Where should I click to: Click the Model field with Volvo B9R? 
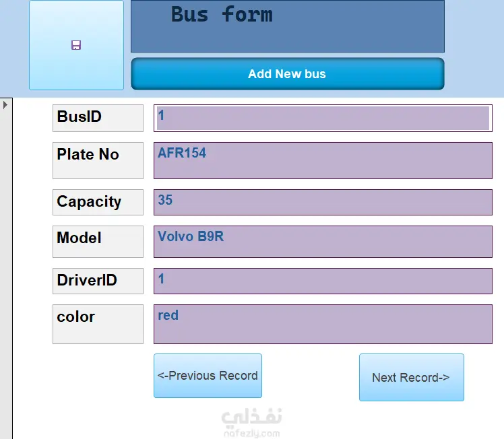(323, 241)
